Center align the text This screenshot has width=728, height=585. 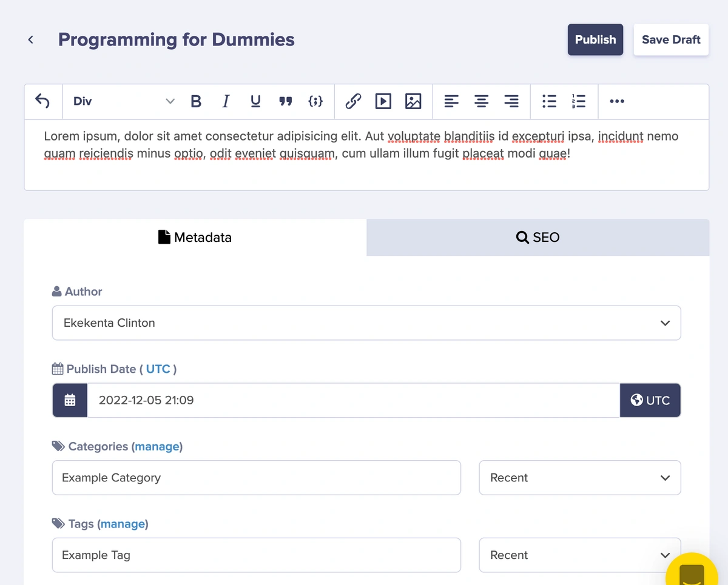click(481, 101)
